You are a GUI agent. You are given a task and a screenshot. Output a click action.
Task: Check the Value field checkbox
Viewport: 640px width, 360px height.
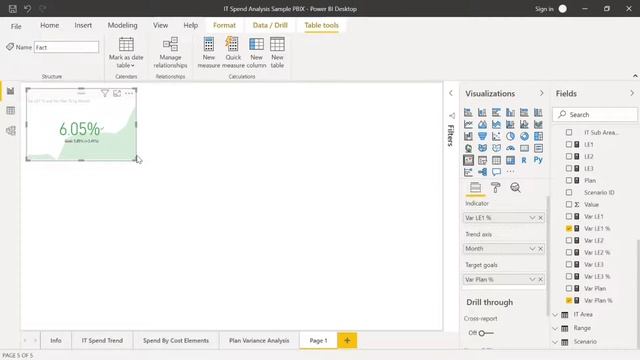tap(569, 204)
